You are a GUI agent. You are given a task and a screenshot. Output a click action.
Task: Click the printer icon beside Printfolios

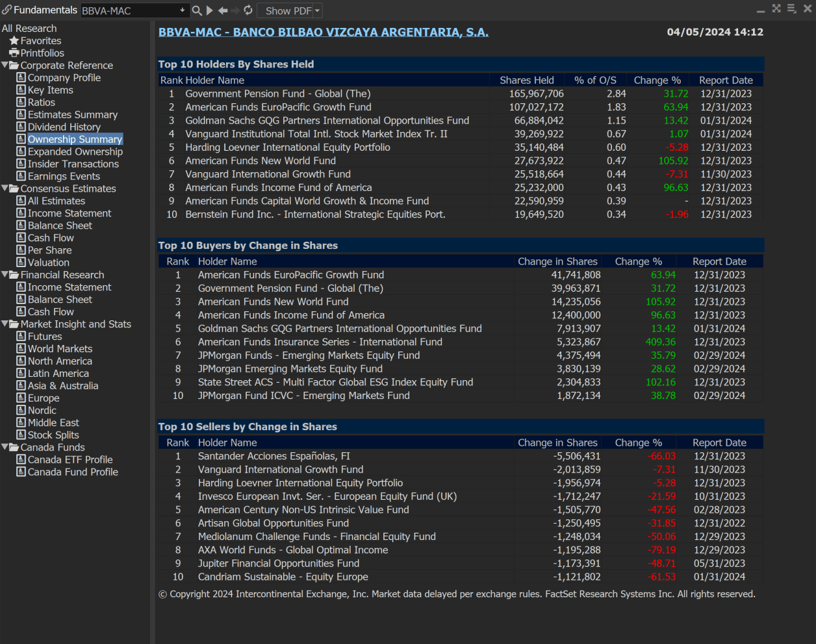(x=14, y=53)
